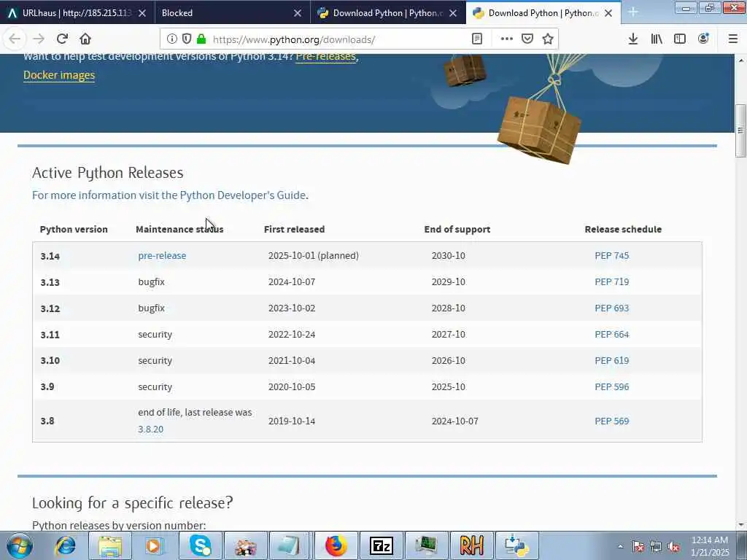Open the Firefox account icon
The image size is (747, 560).
(x=703, y=39)
